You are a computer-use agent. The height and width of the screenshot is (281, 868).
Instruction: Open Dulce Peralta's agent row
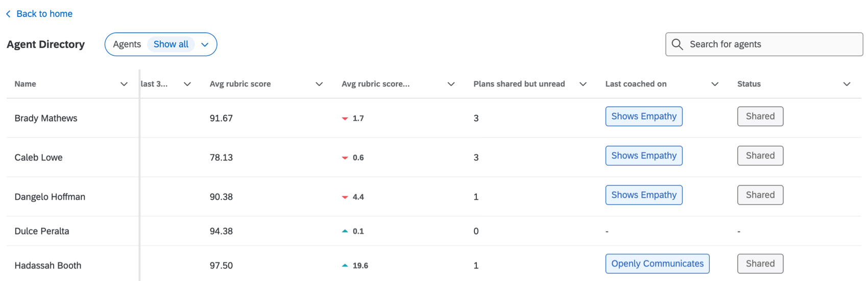pyautogui.click(x=42, y=231)
